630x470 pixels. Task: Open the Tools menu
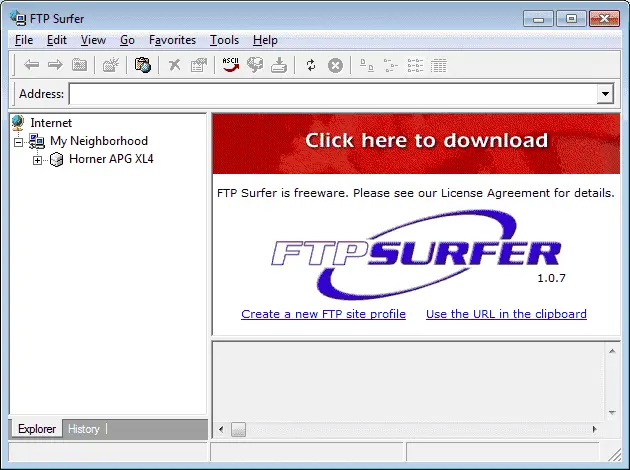224,40
